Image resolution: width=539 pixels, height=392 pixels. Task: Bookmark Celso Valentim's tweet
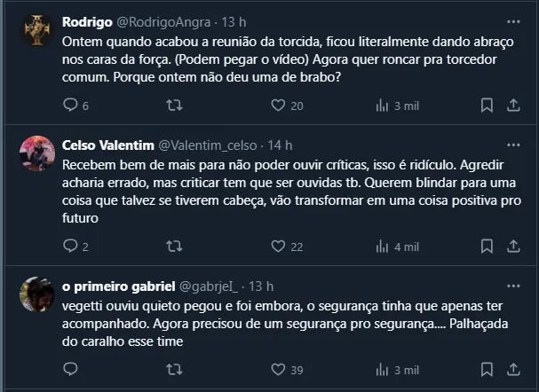[487, 247]
